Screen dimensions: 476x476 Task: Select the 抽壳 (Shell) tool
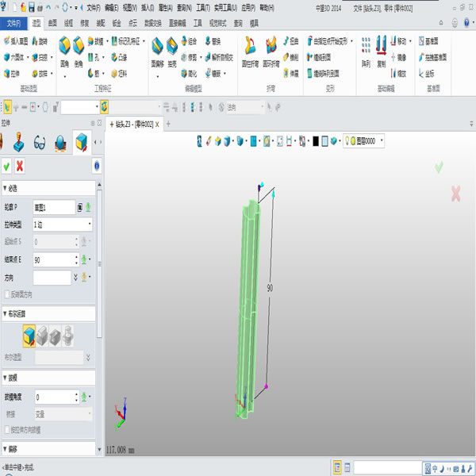(x=172, y=52)
